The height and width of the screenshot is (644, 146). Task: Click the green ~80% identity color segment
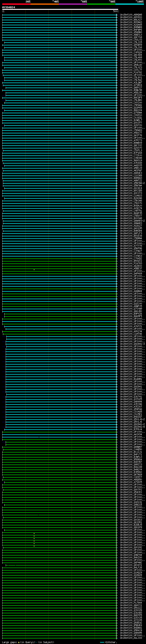pyautogui.click(x=101, y=4)
